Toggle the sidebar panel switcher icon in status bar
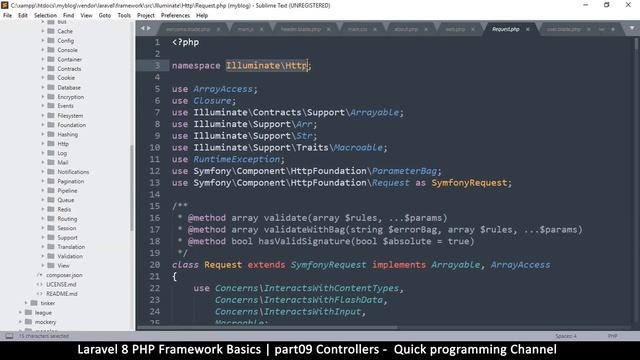The width and height of the screenshot is (640, 360). click(9, 336)
